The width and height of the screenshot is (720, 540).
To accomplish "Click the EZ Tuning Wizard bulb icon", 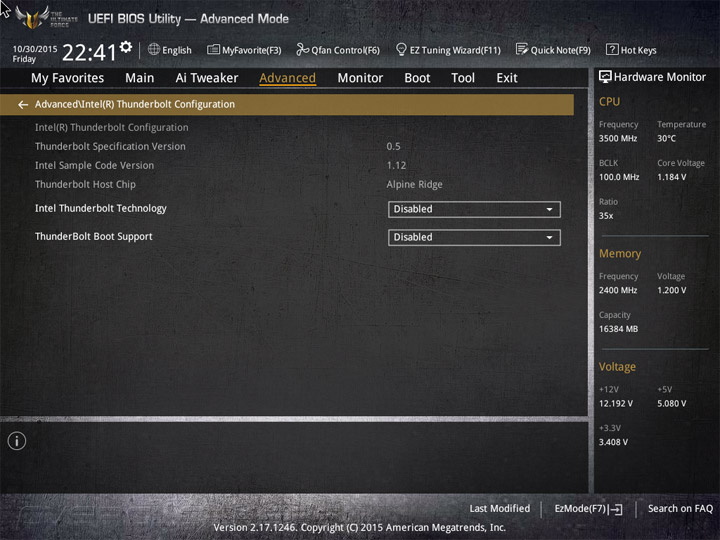I will (x=401, y=49).
